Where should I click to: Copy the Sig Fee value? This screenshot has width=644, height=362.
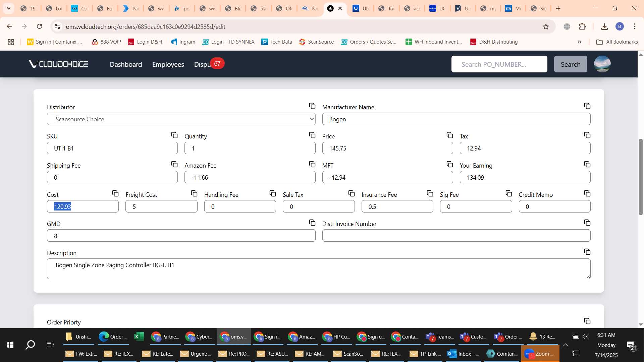509,193
